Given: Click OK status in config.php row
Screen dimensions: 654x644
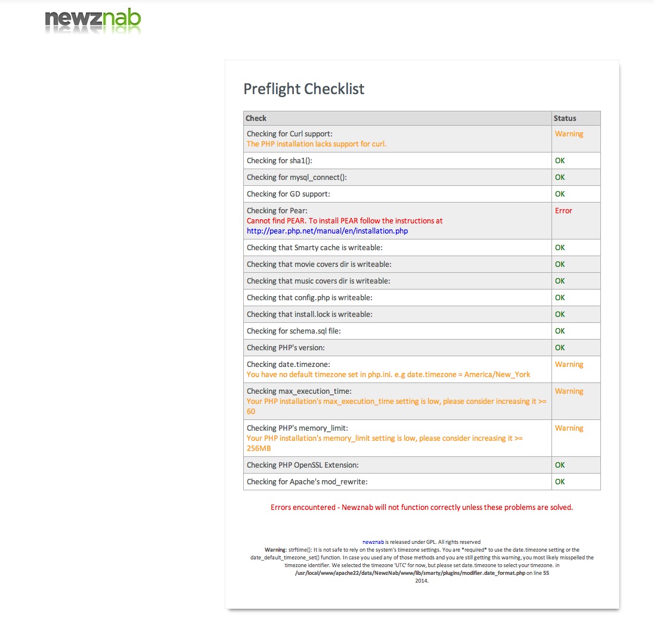Looking at the screenshot, I should click(560, 298).
